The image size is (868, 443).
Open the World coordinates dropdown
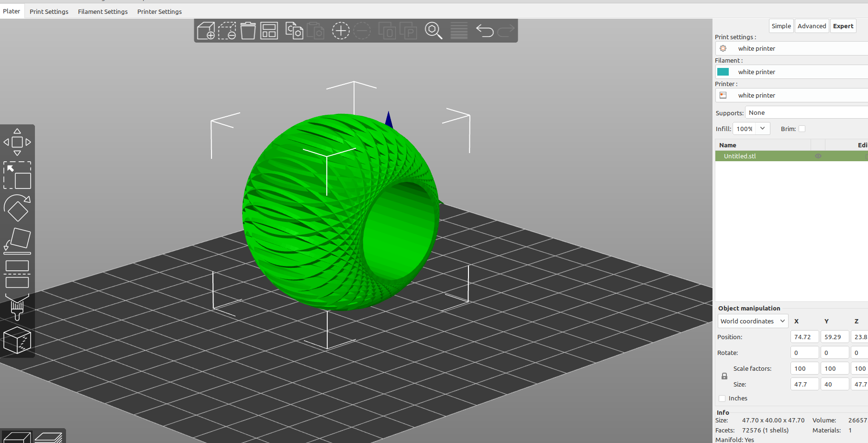pos(753,321)
